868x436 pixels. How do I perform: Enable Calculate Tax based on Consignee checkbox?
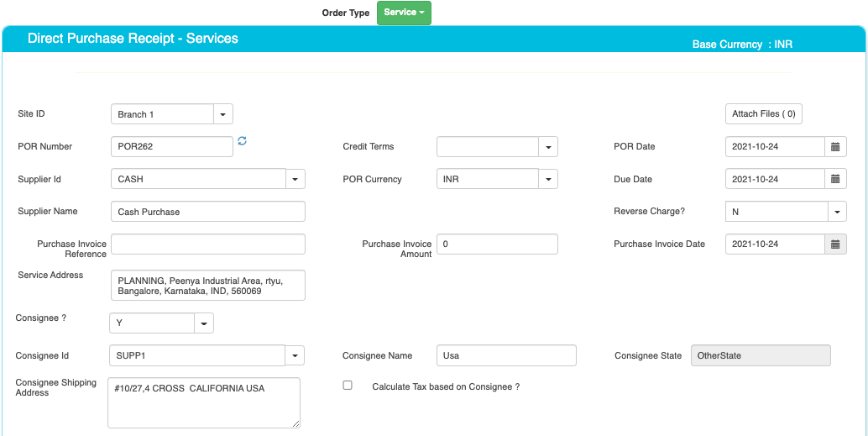click(348, 386)
